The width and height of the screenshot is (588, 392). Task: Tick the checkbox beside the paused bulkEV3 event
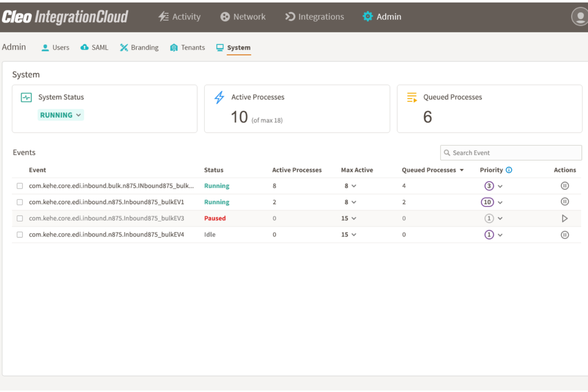pyautogui.click(x=19, y=218)
